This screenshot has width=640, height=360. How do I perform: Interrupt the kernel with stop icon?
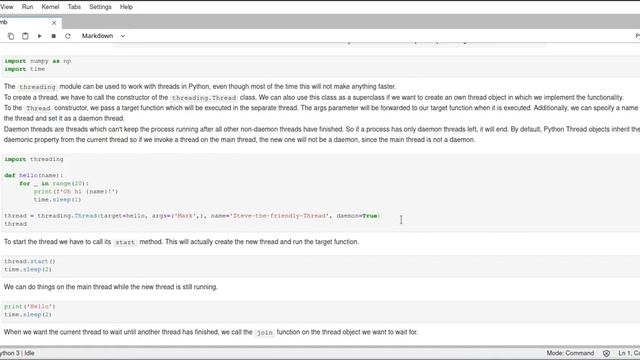tap(53, 36)
